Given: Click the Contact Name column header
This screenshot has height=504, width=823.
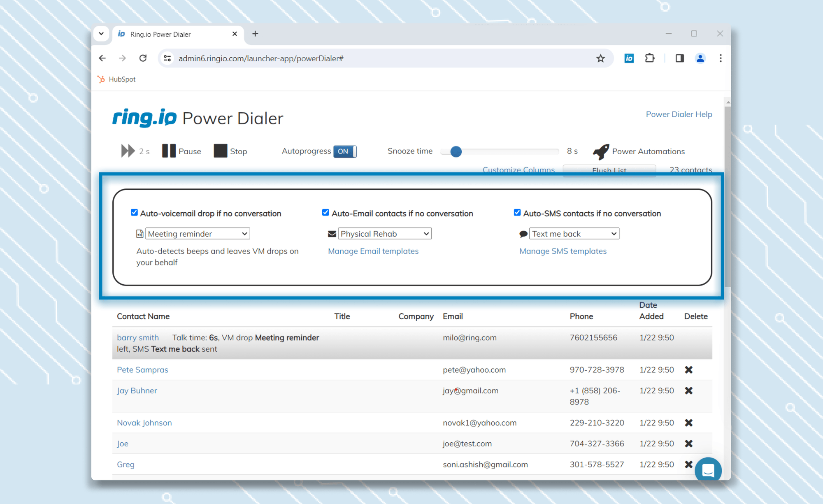Looking at the screenshot, I should (143, 316).
